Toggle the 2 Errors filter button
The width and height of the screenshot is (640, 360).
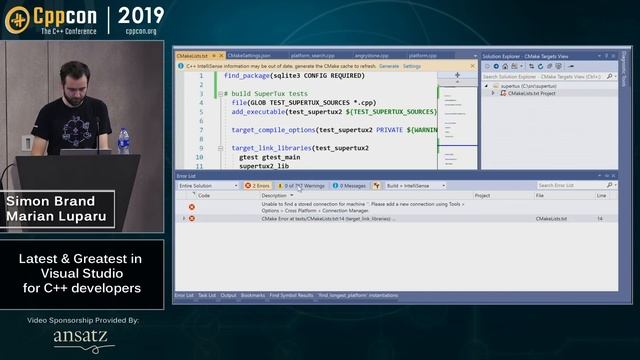(258, 186)
